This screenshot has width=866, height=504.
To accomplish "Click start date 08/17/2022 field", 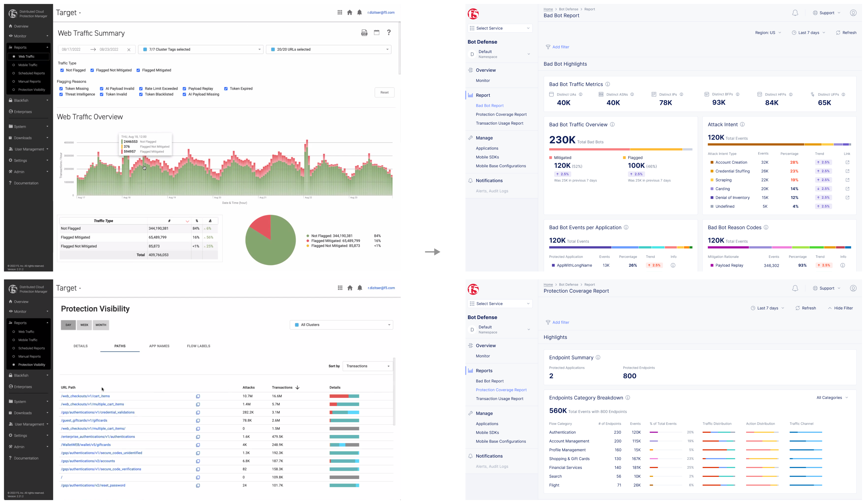I will click(x=71, y=49).
